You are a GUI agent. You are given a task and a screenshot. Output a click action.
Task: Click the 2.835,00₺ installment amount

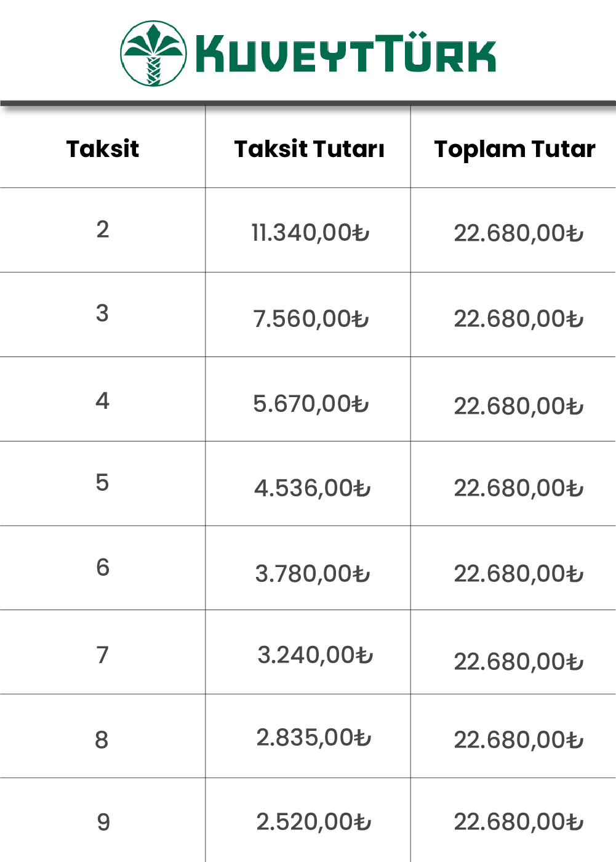tap(314, 738)
